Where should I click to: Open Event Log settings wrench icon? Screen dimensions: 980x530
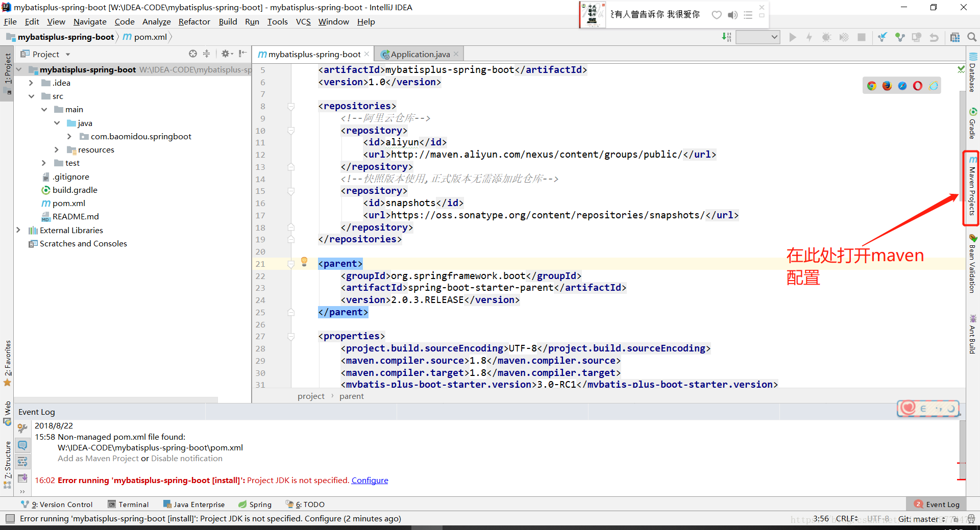(22, 428)
